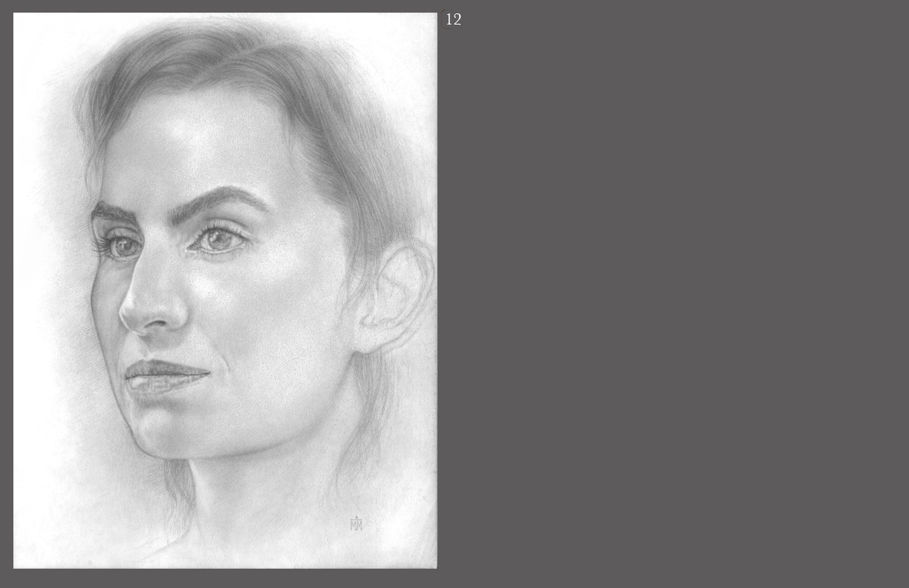Click the loose hair strands below the ear
The width and height of the screenshot is (909, 588).
coord(371,416)
